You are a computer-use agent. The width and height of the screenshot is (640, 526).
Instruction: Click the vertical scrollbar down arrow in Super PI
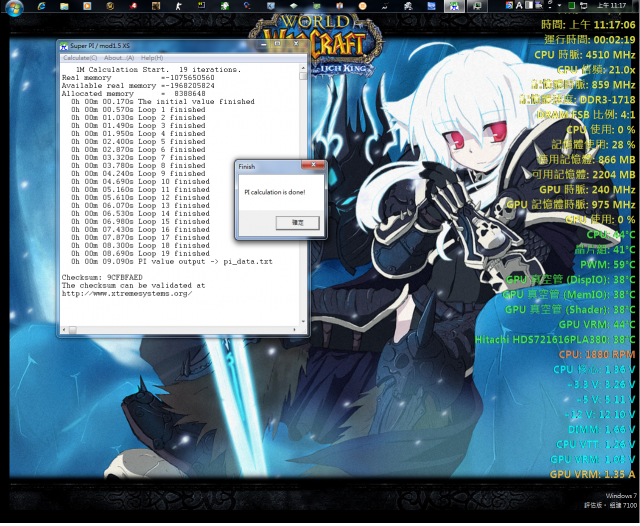(x=303, y=322)
